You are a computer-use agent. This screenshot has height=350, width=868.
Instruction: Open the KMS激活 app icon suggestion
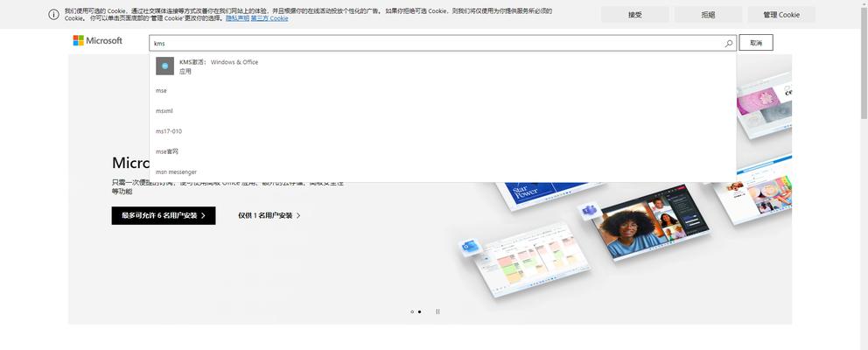coord(165,66)
